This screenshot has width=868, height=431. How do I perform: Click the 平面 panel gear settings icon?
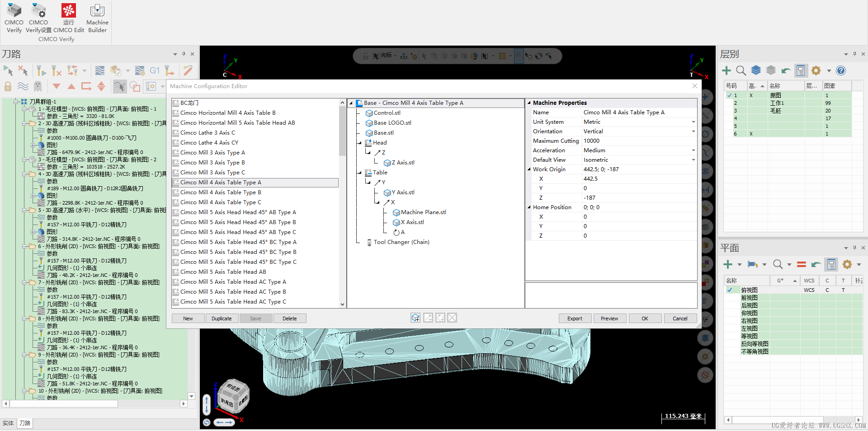coord(847,264)
